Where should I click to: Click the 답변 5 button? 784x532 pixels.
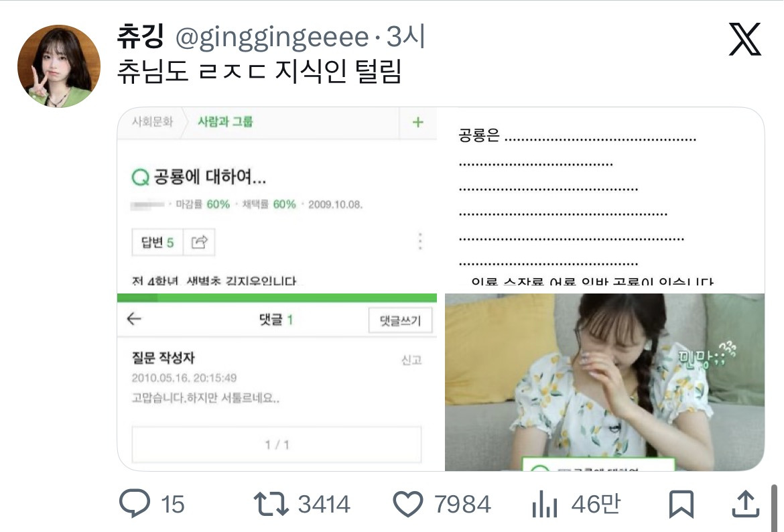point(157,243)
